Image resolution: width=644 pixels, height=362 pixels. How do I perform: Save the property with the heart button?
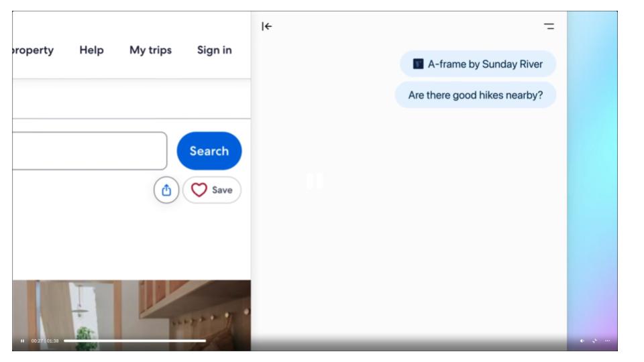pos(212,190)
